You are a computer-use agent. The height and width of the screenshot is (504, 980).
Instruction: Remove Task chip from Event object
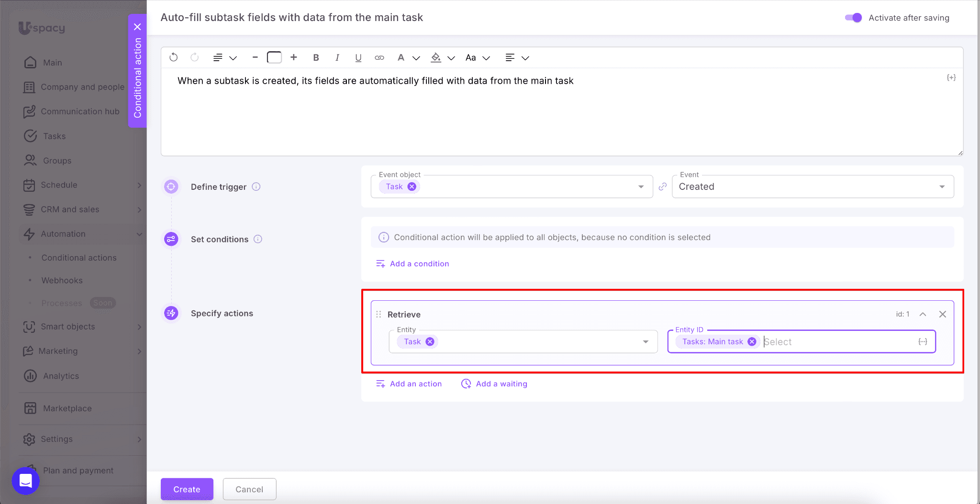click(412, 186)
